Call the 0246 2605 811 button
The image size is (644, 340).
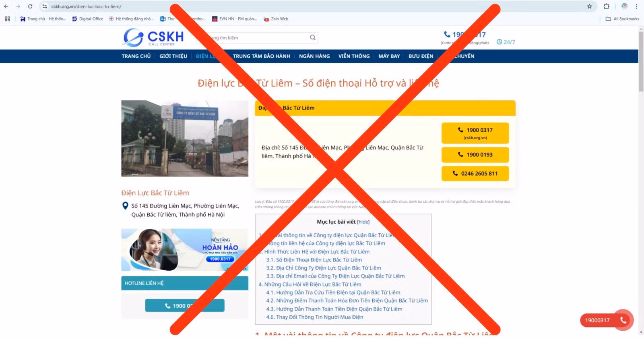(x=475, y=174)
